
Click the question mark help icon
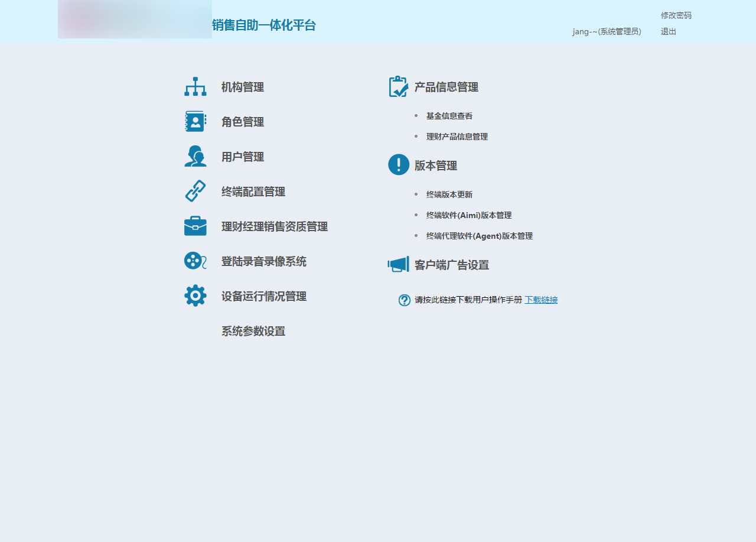405,300
